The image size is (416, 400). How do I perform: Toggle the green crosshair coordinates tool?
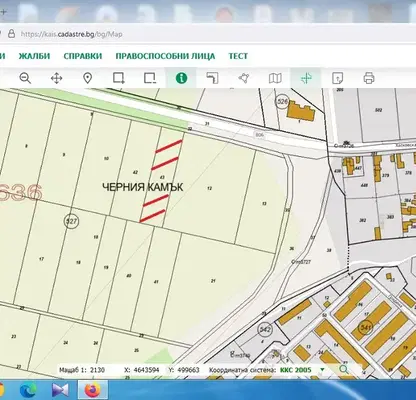306,78
